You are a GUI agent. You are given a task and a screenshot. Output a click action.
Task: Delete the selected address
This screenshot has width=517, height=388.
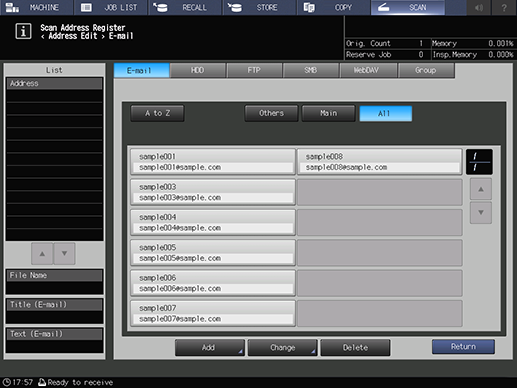pos(355,348)
